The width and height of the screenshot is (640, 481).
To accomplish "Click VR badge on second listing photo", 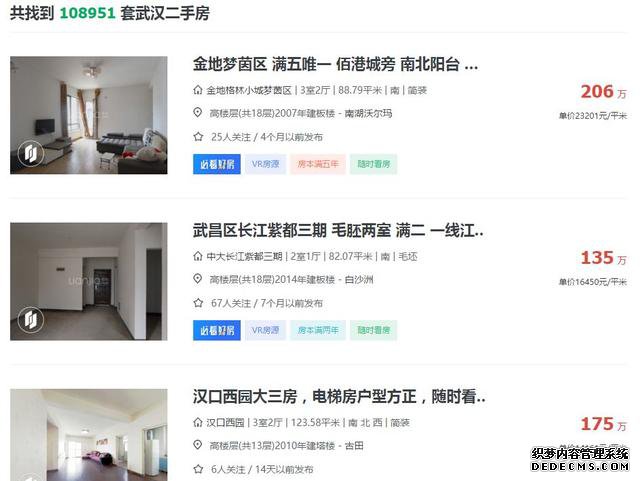I will (31, 319).
